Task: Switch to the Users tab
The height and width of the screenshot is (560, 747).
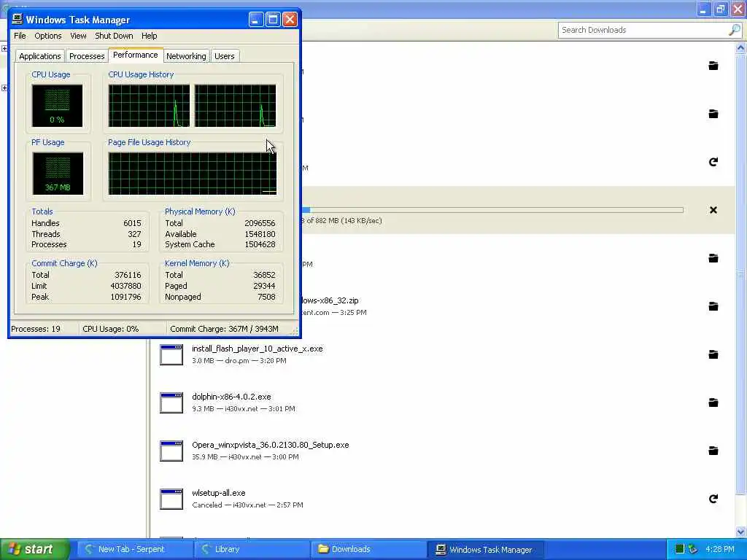Action: (x=225, y=56)
